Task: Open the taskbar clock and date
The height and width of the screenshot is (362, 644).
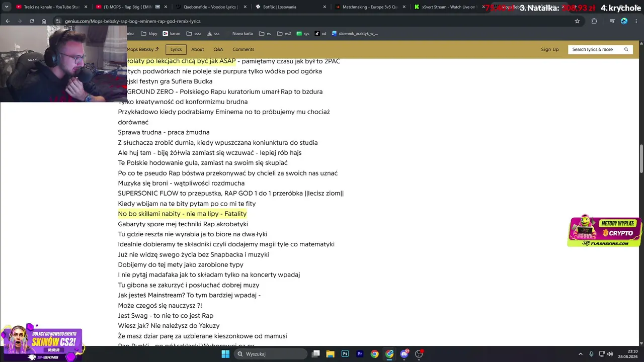Action: click(x=628, y=354)
